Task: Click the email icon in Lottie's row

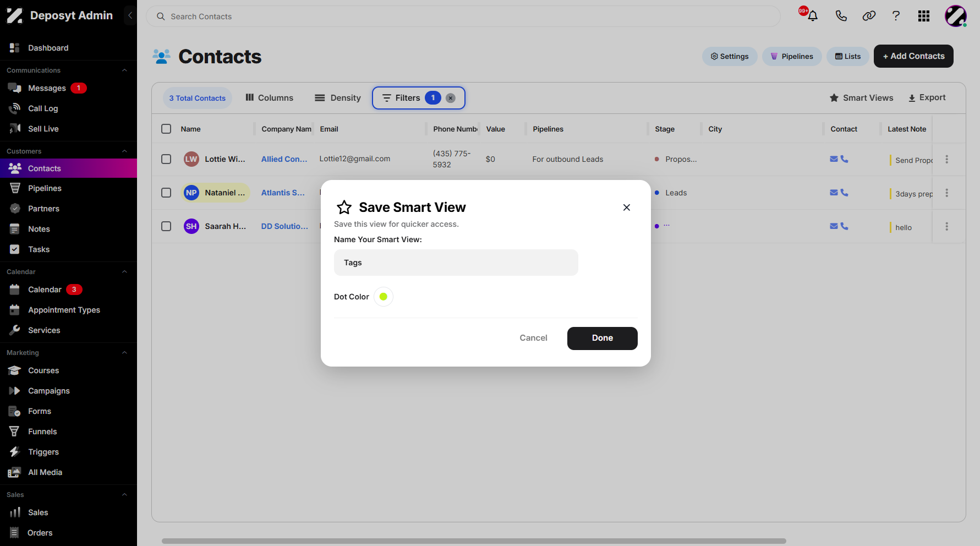Action: (x=834, y=159)
